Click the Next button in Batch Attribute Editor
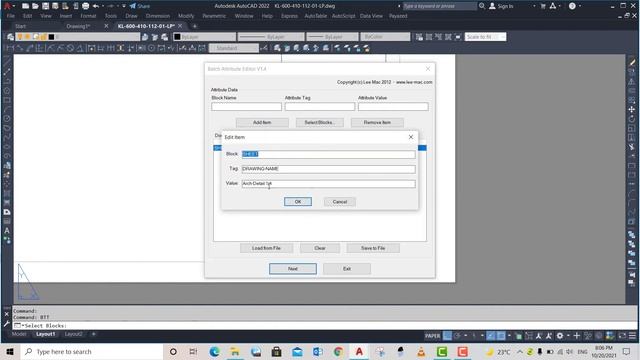Screen dimensions: 640x360 [x=293, y=269]
